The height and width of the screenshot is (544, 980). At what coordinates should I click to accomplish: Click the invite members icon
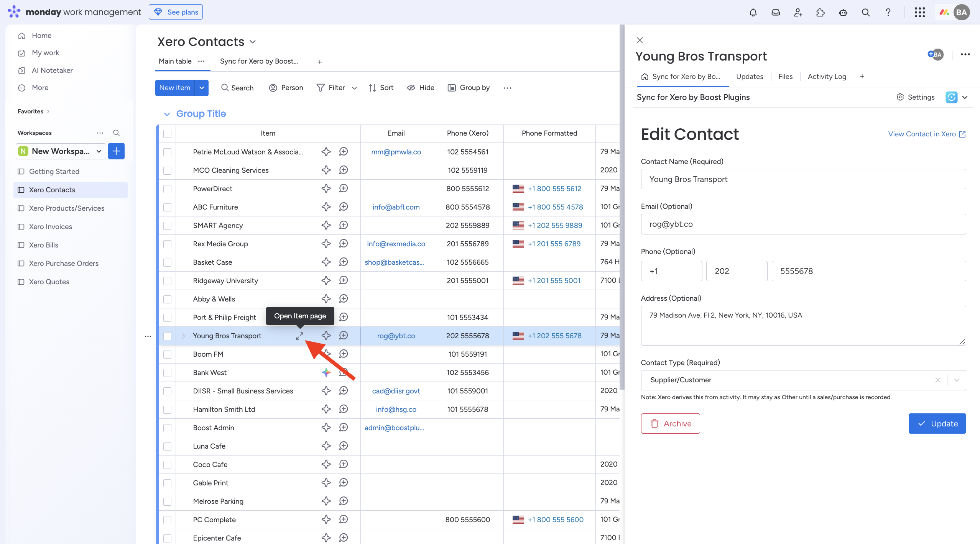(798, 12)
